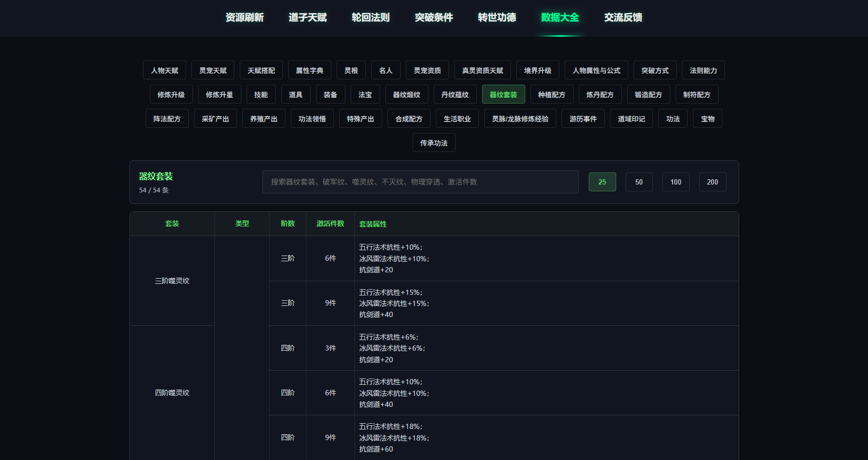
Task: Open the 丹纹蕴纹 data category
Action: (x=455, y=95)
